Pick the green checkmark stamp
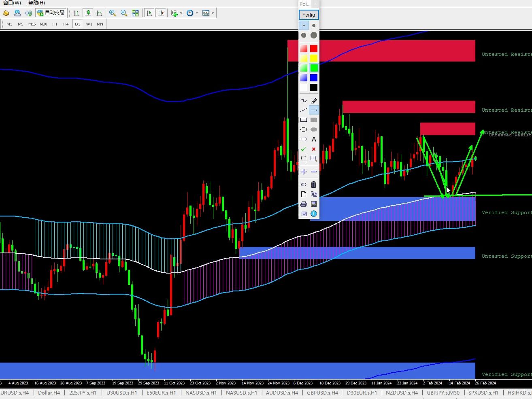Viewport: 532px width, 399px height. (304, 149)
